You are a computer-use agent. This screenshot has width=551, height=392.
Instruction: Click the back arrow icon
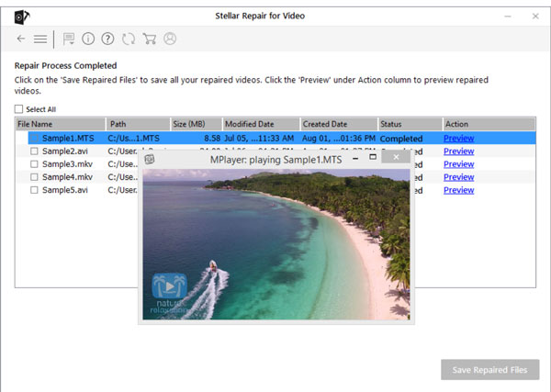(21, 39)
